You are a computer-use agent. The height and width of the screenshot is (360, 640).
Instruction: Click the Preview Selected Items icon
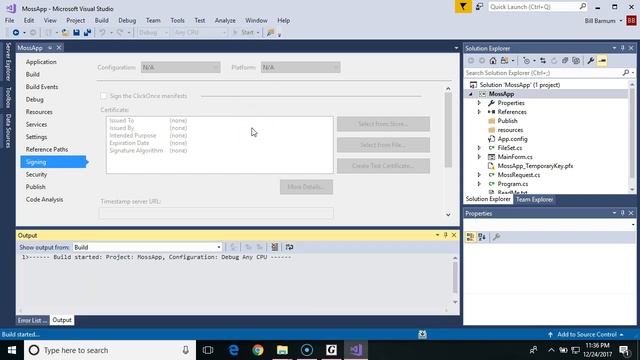[x=602, y=61]
